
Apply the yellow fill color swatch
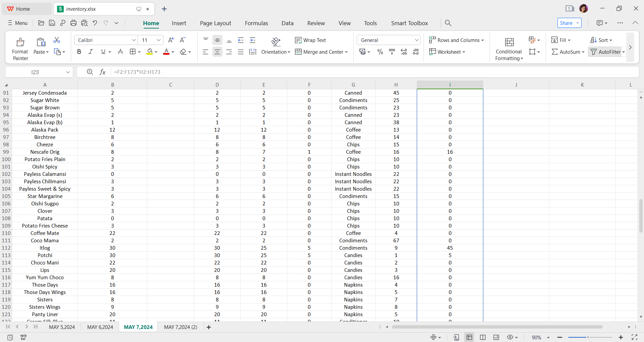pos(150,52)
